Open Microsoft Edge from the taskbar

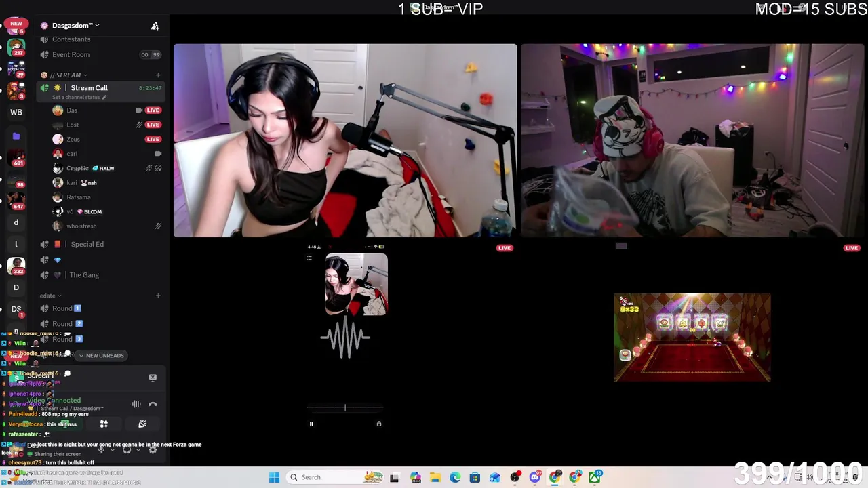pos(455,477)
